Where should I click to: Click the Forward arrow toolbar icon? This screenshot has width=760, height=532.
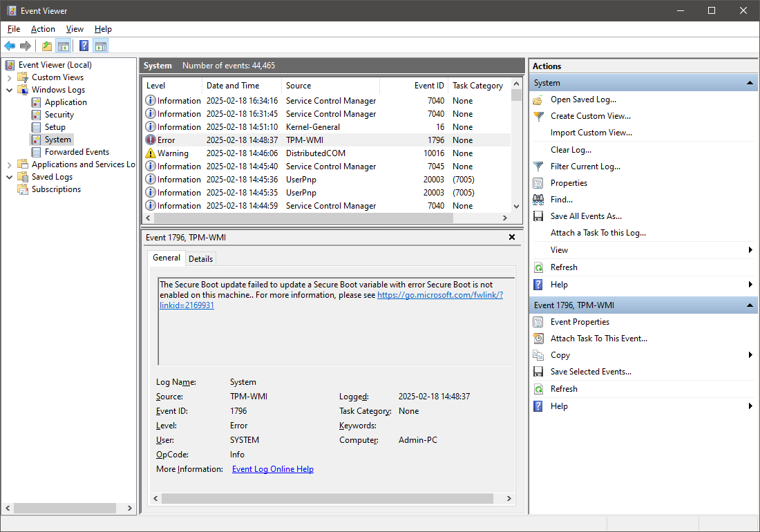tap(25, 46)
